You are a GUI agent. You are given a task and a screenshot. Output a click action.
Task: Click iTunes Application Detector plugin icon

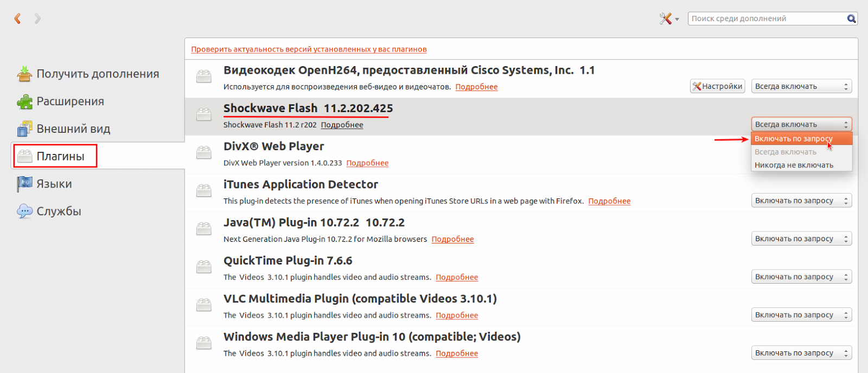coord(204,190)
